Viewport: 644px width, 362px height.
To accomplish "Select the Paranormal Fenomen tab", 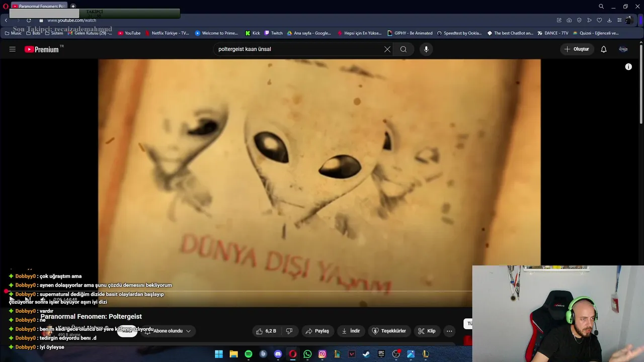I will tap(39, 7).
